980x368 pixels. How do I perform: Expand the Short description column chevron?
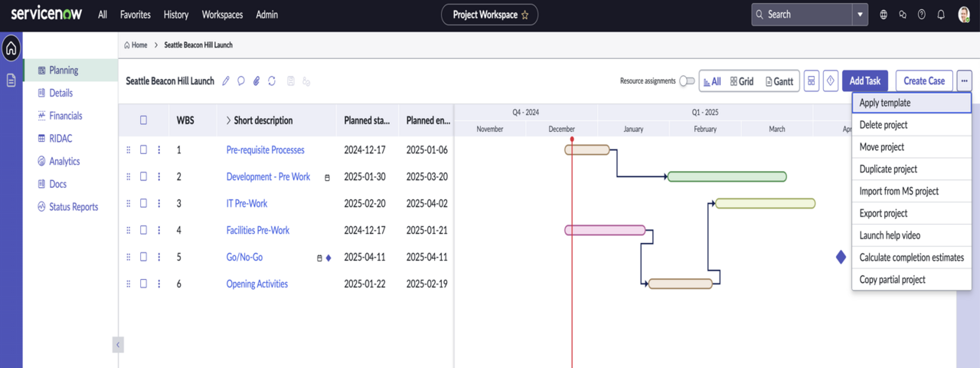point(228,120)
